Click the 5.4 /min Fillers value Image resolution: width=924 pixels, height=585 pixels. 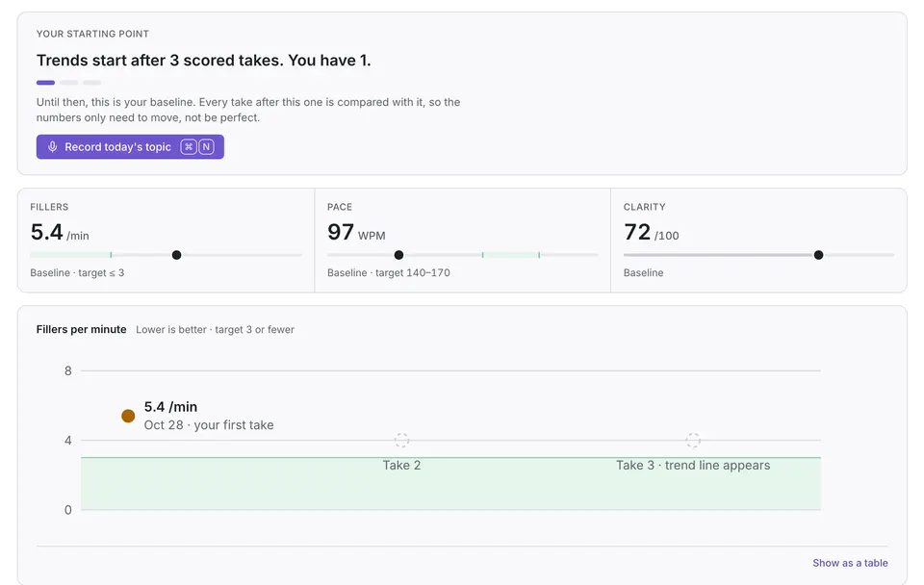tap(60, 232)
